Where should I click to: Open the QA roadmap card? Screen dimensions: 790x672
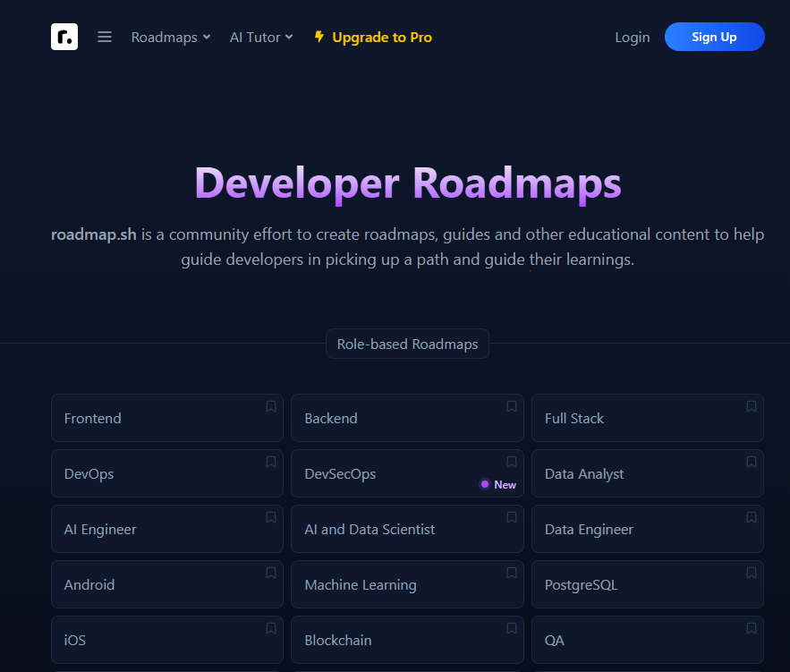pyautogui.click(x=648, y=640)
